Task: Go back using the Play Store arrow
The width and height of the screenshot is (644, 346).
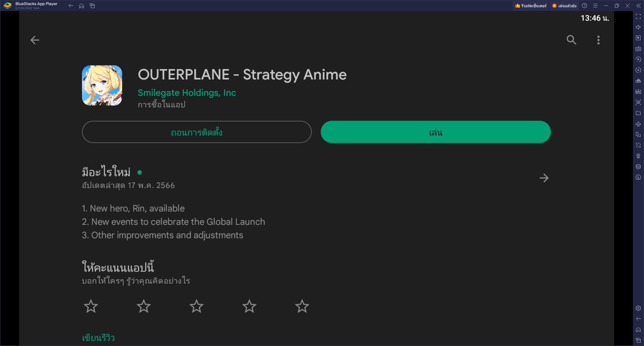Action: click(35, 40)
